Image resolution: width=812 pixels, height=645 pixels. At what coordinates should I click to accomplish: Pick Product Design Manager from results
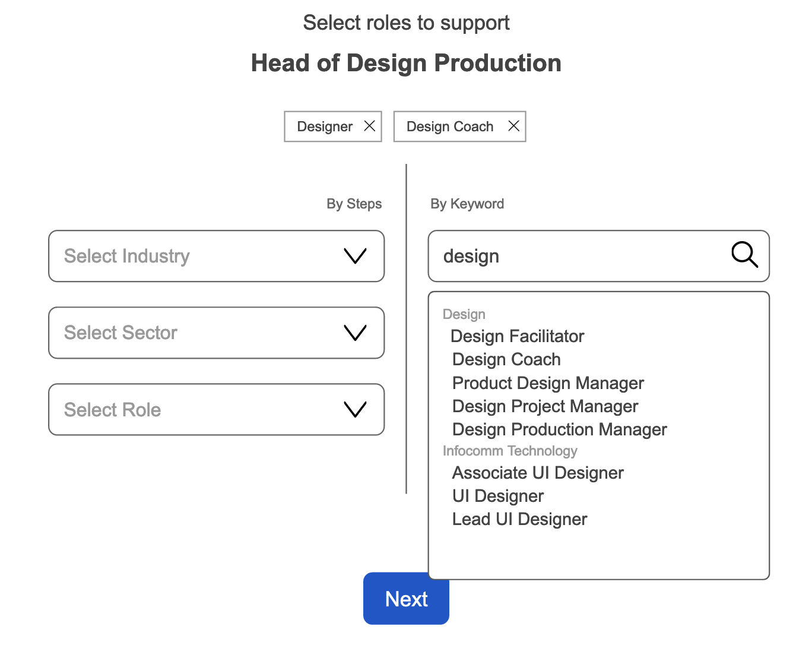[548, 383]
